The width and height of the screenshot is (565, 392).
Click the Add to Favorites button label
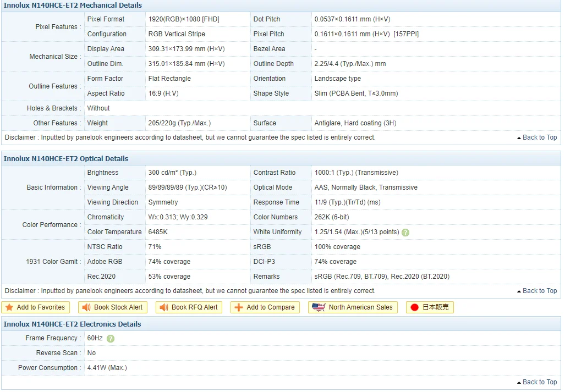[41, 307]
